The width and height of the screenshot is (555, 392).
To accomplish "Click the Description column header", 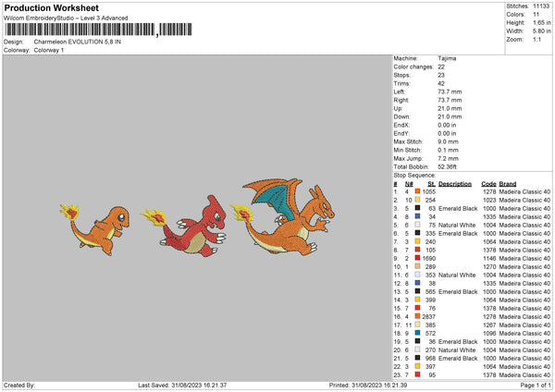I will [x=455, y=183].
